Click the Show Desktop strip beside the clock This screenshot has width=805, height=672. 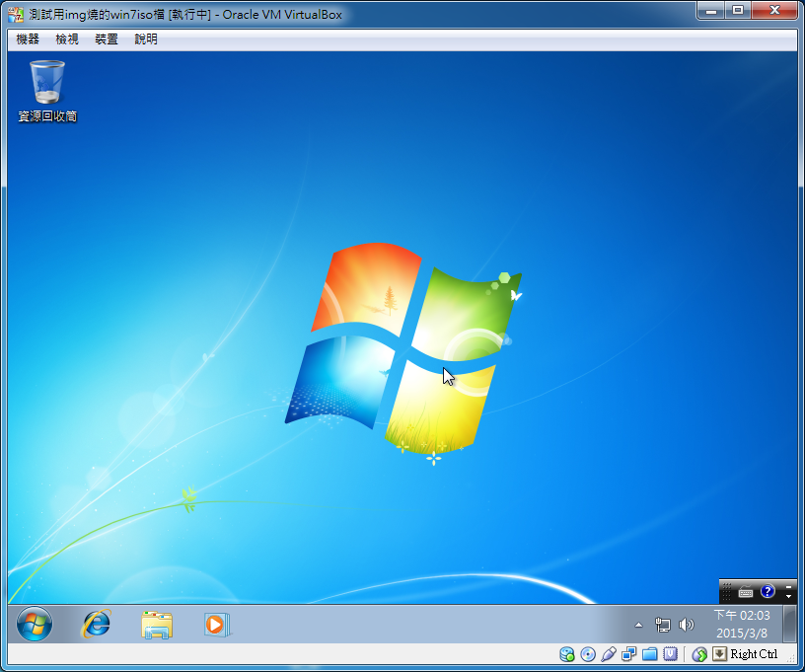pos(790,625)
